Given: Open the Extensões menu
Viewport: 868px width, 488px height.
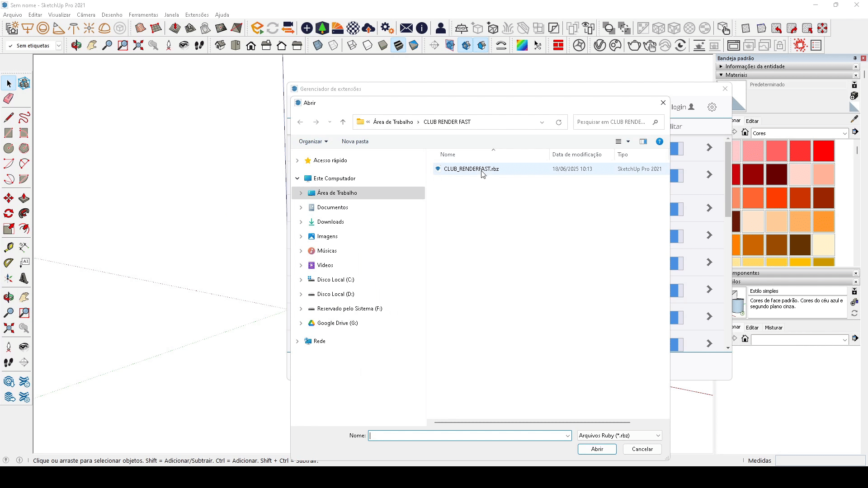Looking at the screenshot, I should [x=197, y=15].
